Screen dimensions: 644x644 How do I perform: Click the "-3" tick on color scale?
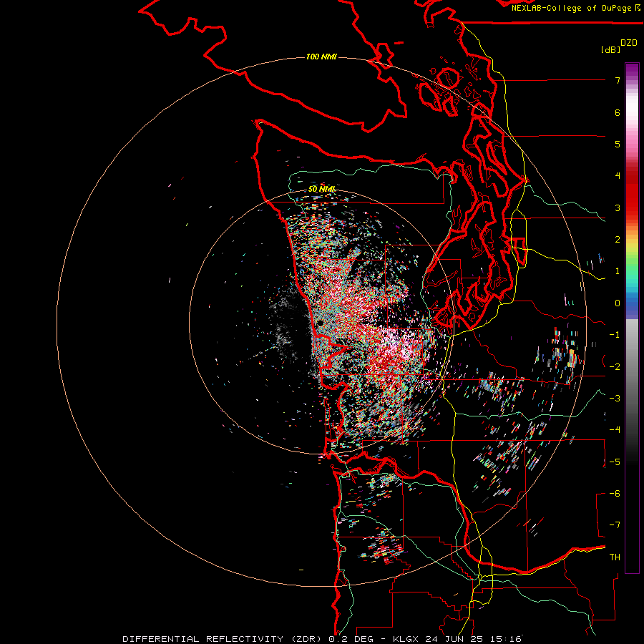click(x=615, y=399)
